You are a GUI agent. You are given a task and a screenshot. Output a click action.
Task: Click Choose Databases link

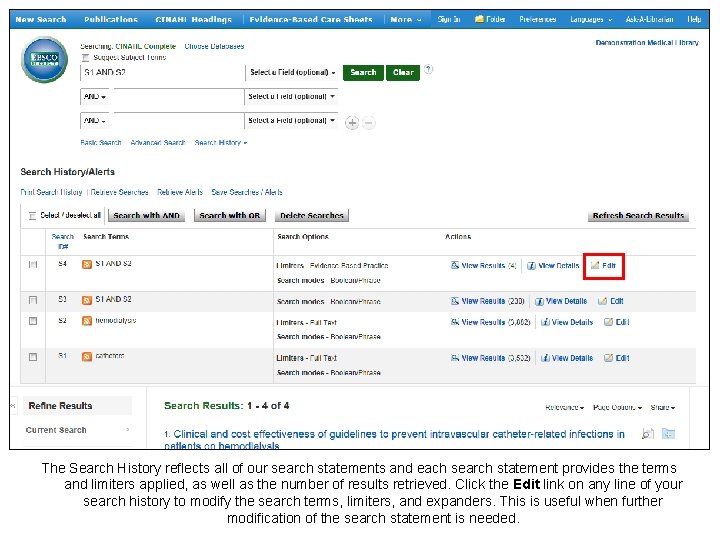(x=214, y=46)
